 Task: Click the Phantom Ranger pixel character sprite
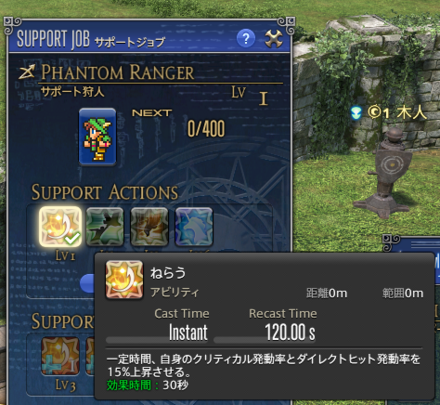(97, 137)
